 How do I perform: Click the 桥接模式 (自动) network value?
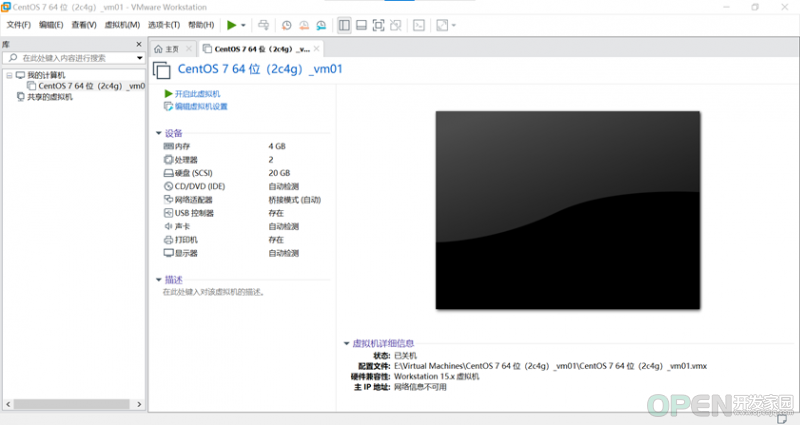295,199
